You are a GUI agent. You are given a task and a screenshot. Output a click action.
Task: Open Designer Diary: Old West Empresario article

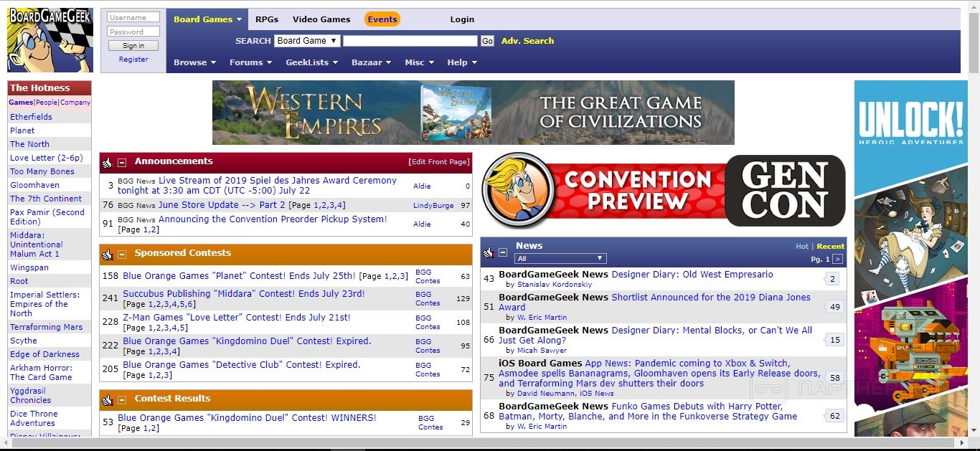[692, 275]
